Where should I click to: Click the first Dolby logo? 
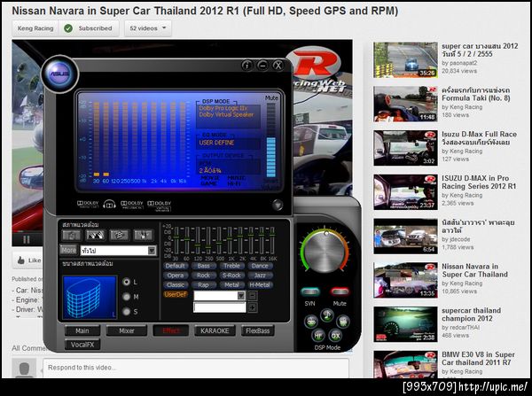88,204
